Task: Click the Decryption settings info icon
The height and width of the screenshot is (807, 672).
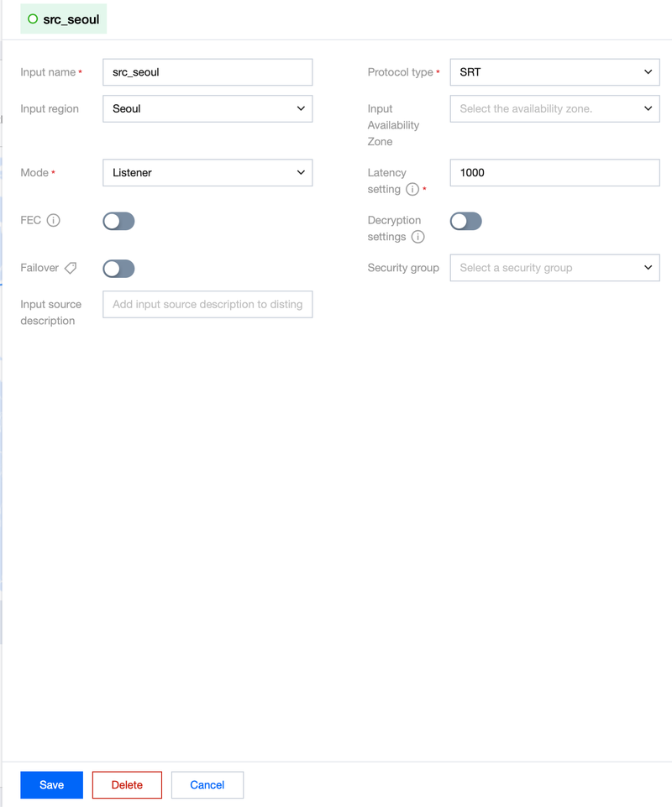Action: pyautogui.click(x=417, y=237)
